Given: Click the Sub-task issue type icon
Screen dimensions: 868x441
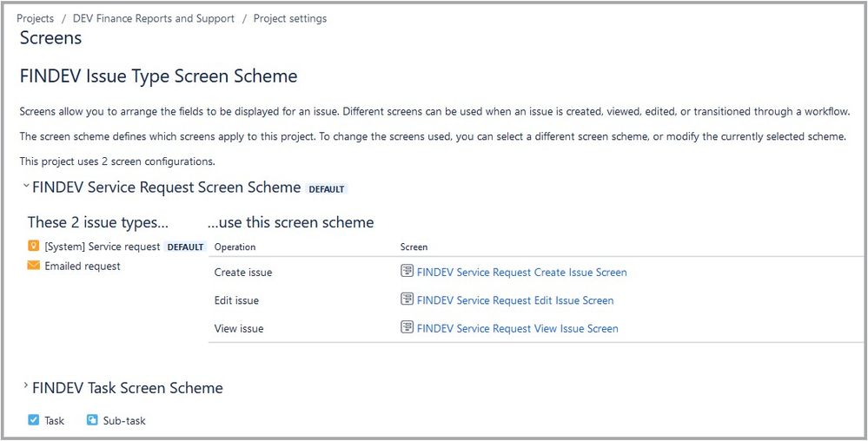Looking at the screenshot, I should (x=92, y=420).
